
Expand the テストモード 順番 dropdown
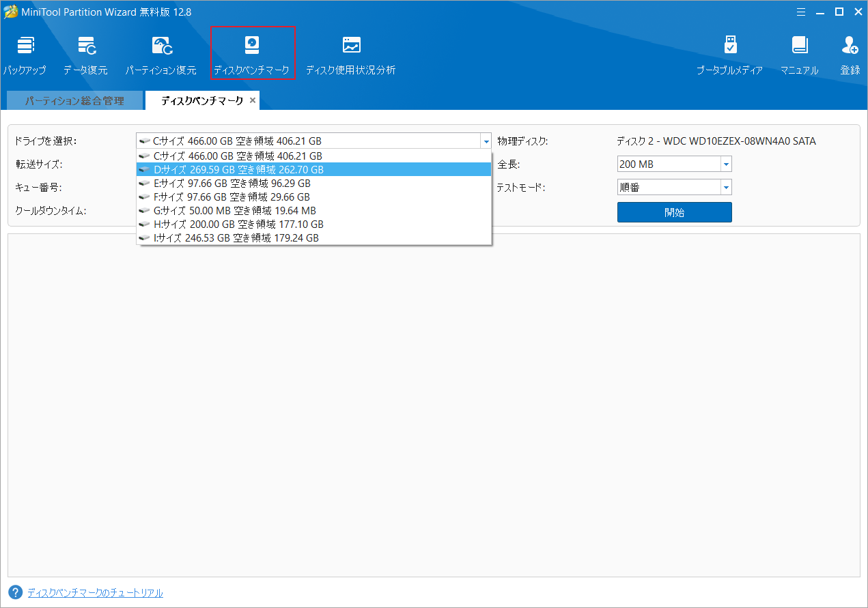(726, 188)
